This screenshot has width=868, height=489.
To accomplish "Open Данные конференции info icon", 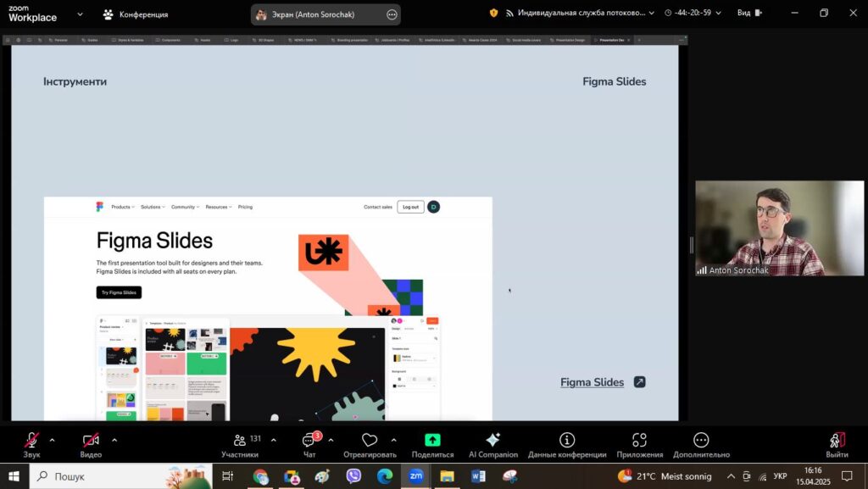I will pos(567,440).
